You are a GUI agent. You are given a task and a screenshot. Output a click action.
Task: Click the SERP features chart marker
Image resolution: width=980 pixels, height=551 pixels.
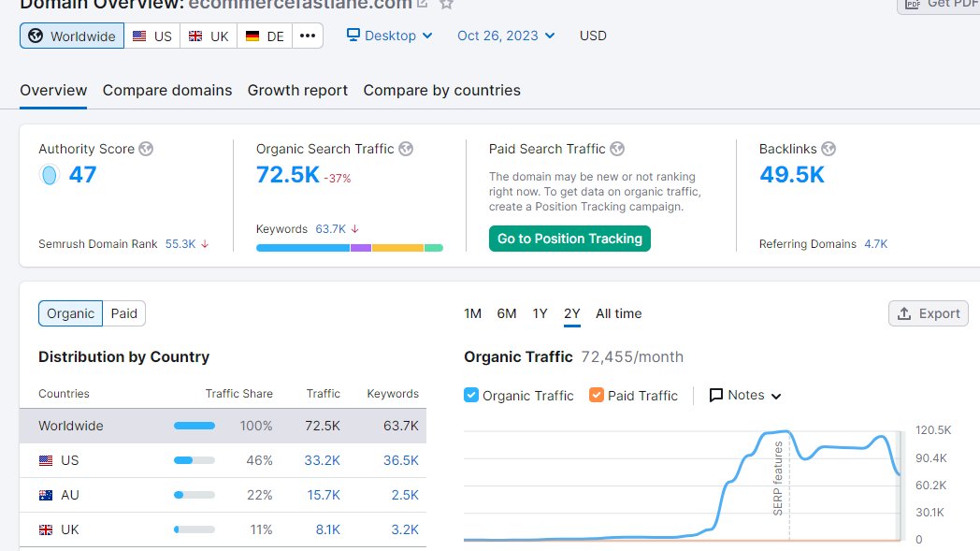tap(778, 478)
